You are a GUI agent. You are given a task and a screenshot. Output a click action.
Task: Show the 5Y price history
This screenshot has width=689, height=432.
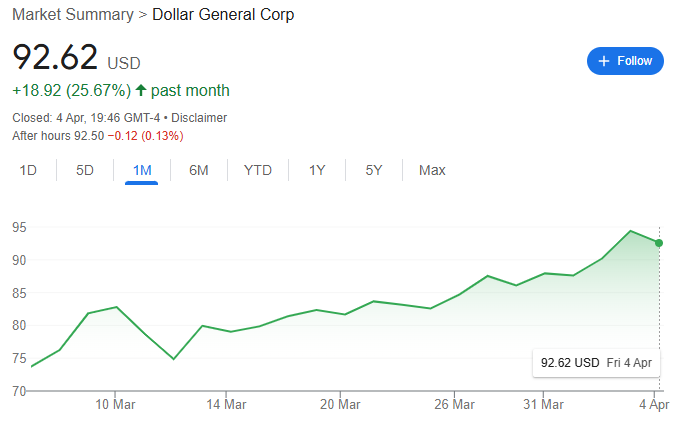pyautogui.click(x=374, y=170)
